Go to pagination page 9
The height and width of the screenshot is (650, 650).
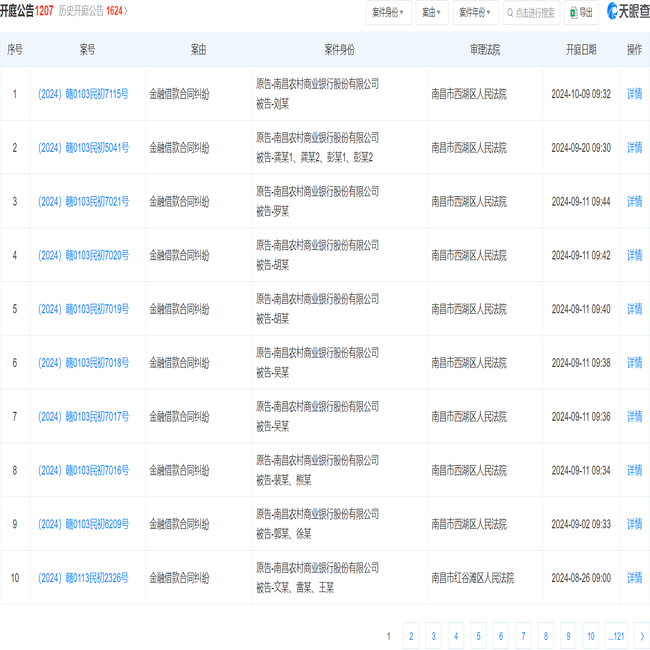click(x=568, y=636)
